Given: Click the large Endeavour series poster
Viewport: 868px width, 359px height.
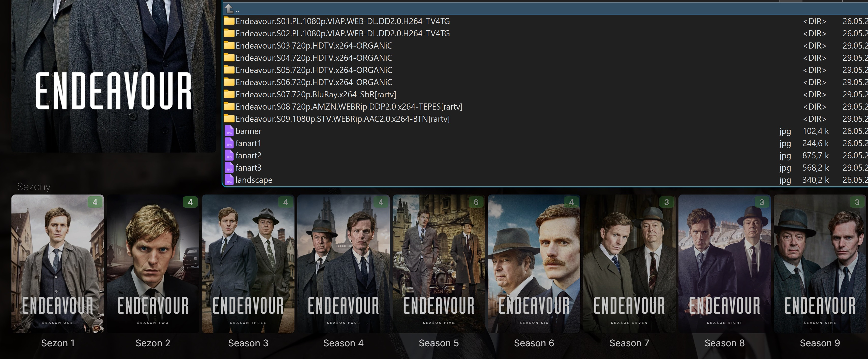Looking at the screenshot, I should 114,76.
